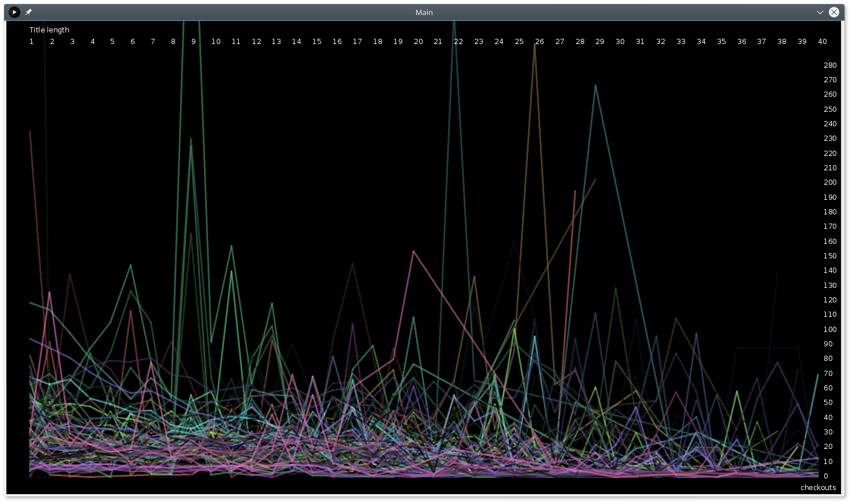Viewport: 852px width, 504px height.
Task: Select title length tick 20
Action: tap(418, 42)
